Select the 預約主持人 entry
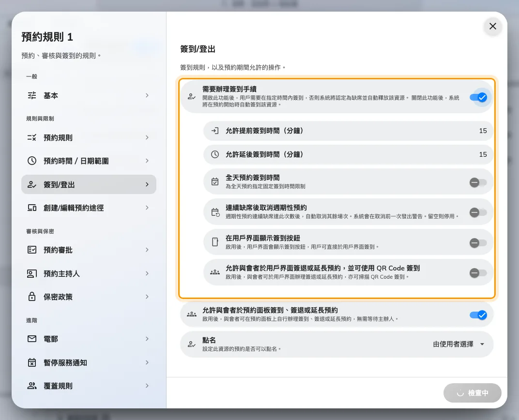The height and width of the screenshot is (420, 519). point(89,273)
